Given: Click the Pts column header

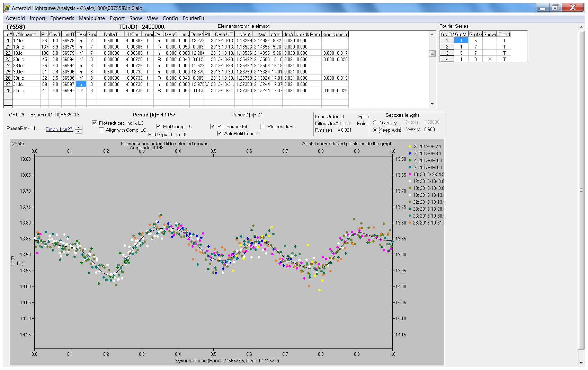Looking at the screenshot, I should coord(44,34).
